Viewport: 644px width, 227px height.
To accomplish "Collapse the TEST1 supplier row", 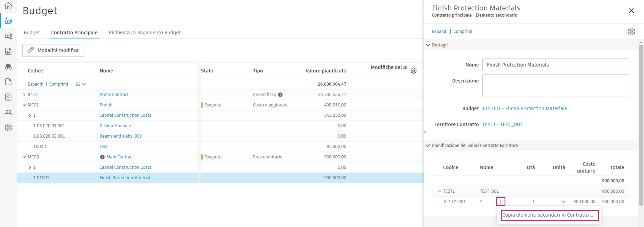I will click(440, 191).
